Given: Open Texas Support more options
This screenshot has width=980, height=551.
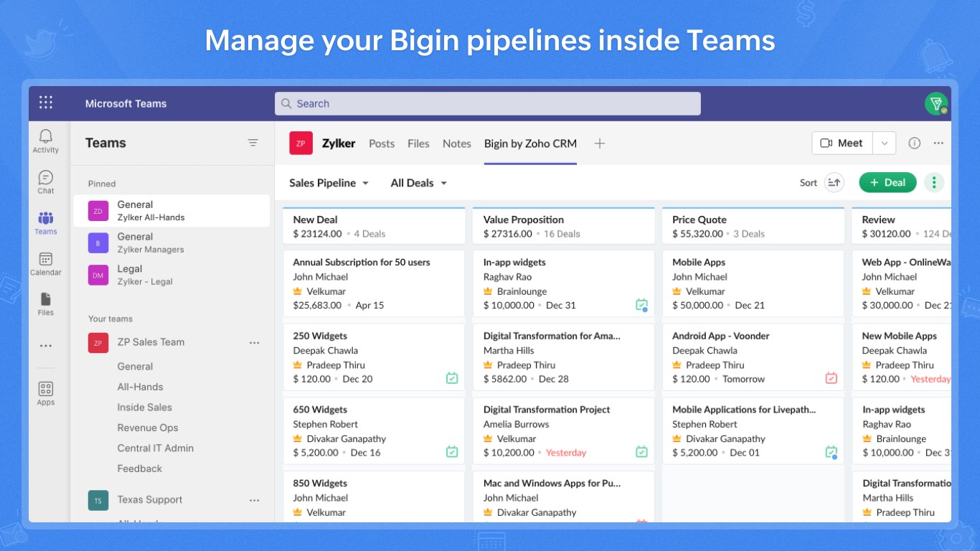Looking at the screenshot, I should coord(254,500).
